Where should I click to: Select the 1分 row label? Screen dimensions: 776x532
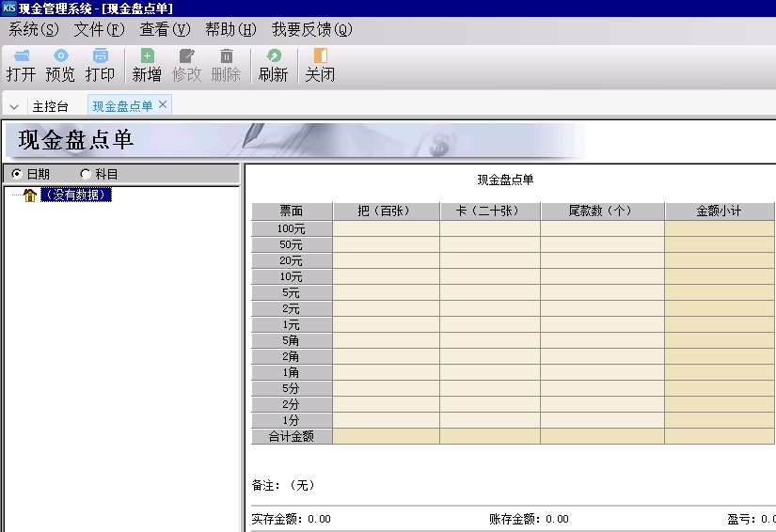click(292, 421)
